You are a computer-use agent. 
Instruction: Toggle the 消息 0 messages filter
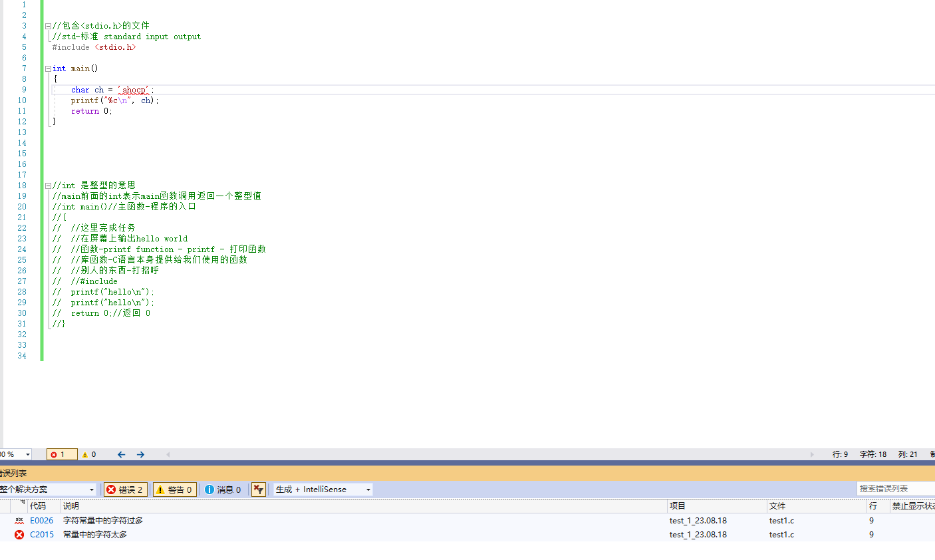[x=223, y=490]
